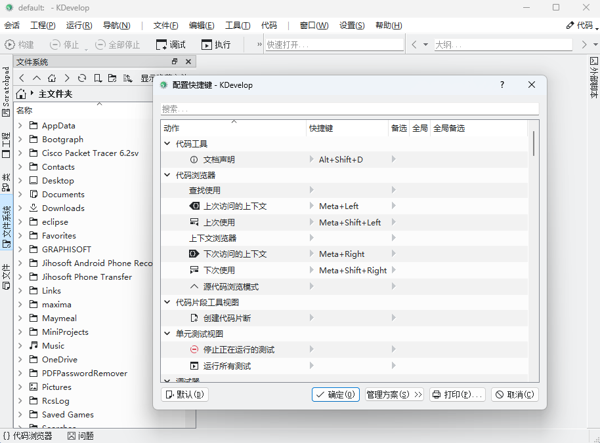The height and width of the screenshot is (443, 600).
Task: Collapse the 代码浏览器 category
Action: [x=168, y=175]
